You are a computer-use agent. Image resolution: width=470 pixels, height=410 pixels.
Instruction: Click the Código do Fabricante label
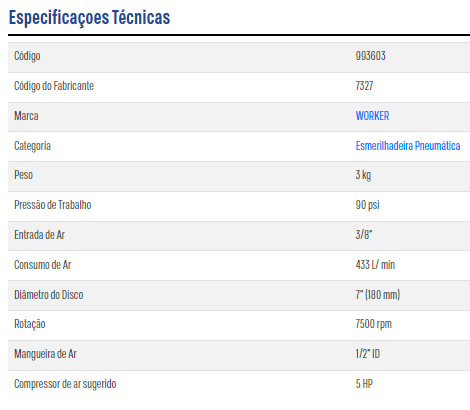click(54, 86)
